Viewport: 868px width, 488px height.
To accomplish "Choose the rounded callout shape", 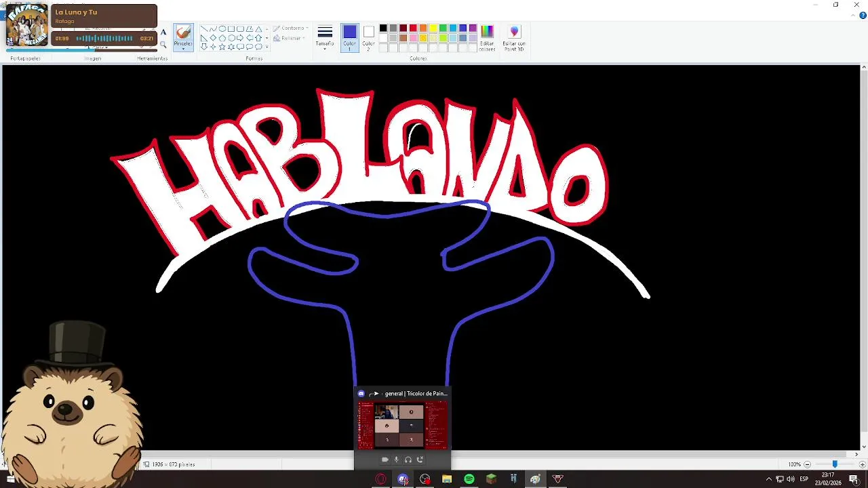I will click(x=240, y=47).
